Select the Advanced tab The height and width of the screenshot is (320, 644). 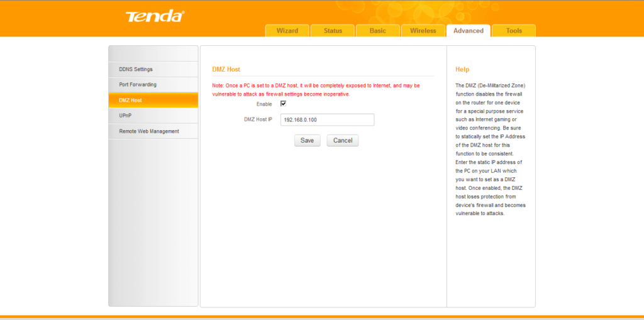[x=469, y=31]
